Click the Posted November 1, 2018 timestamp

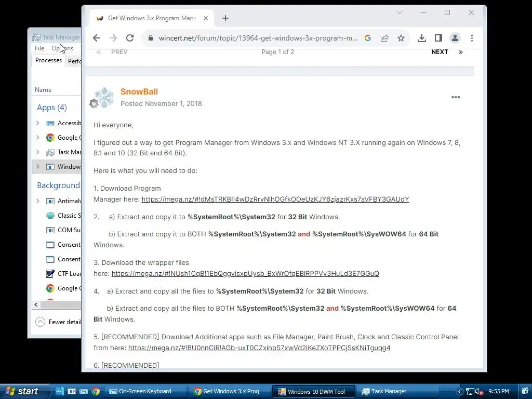click(x=161, y=103)
